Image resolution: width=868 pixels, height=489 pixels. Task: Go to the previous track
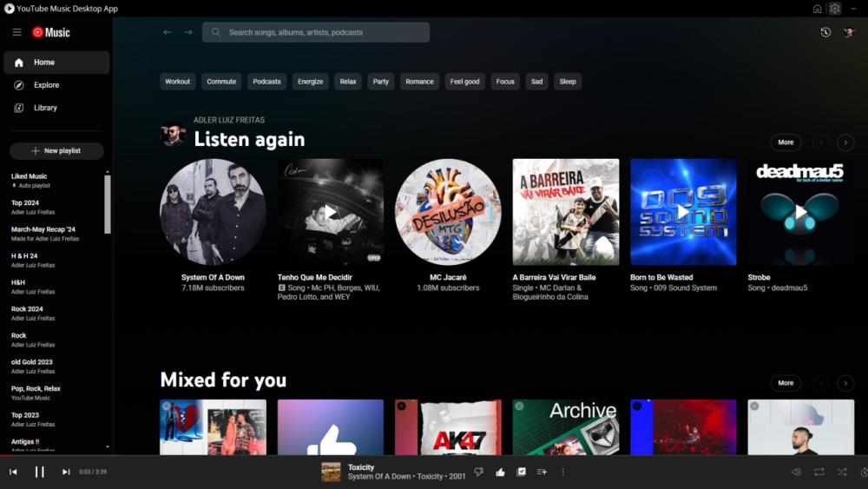13,472
